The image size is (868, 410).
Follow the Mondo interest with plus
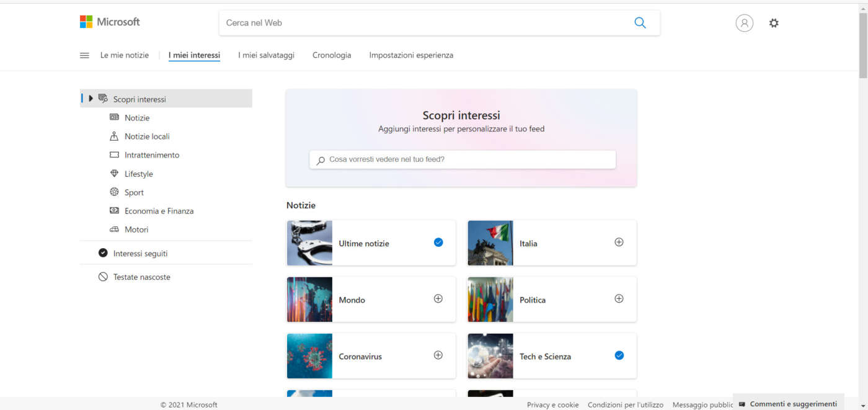[x=438, y=299]
